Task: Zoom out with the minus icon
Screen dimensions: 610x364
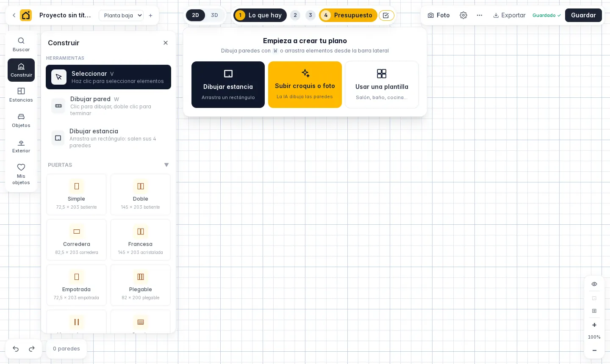Action: coord(594,350)
